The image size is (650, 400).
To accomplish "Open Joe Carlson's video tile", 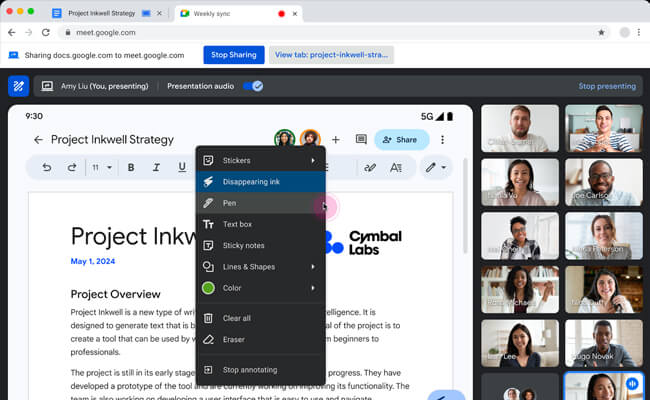I will 604,182.
